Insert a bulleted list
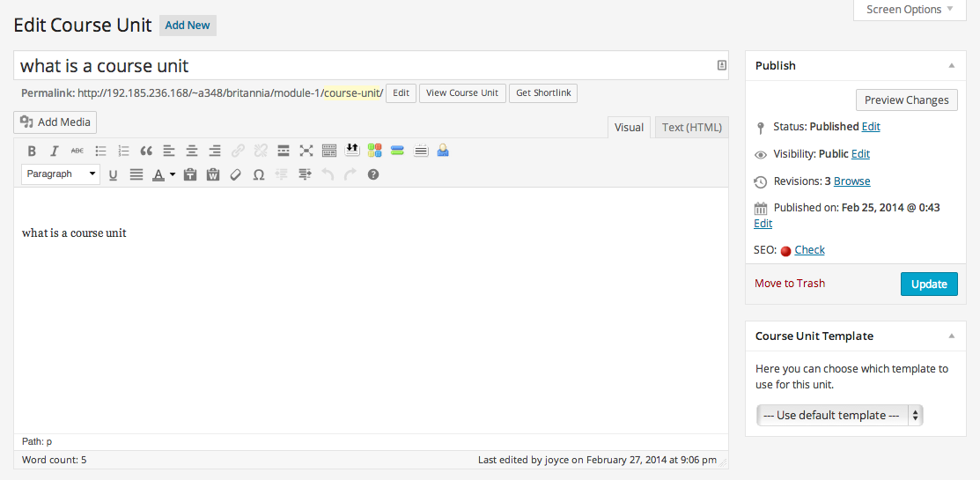 (x=100, y=151)
